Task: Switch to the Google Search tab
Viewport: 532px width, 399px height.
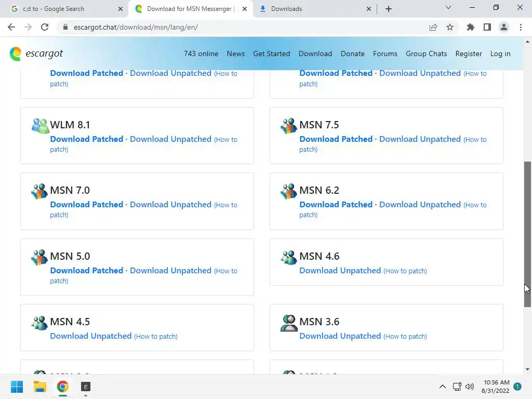Action: coord(64,9)
